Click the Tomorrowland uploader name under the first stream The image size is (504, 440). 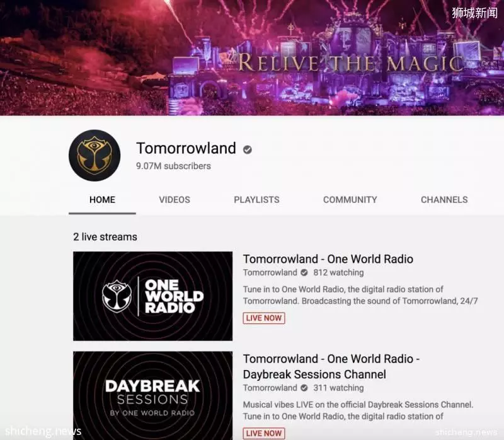tap(270, 272)
